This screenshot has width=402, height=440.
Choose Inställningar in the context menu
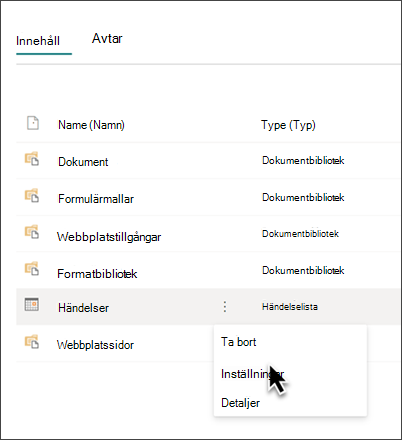(252, 374)
